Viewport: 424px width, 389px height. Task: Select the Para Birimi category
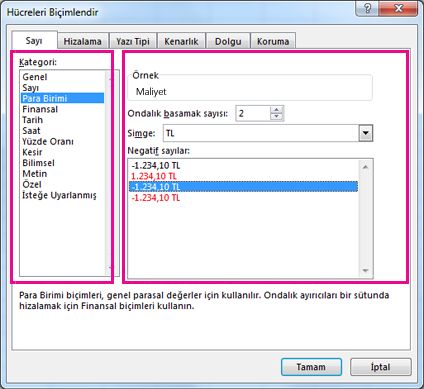click(63, 98)
